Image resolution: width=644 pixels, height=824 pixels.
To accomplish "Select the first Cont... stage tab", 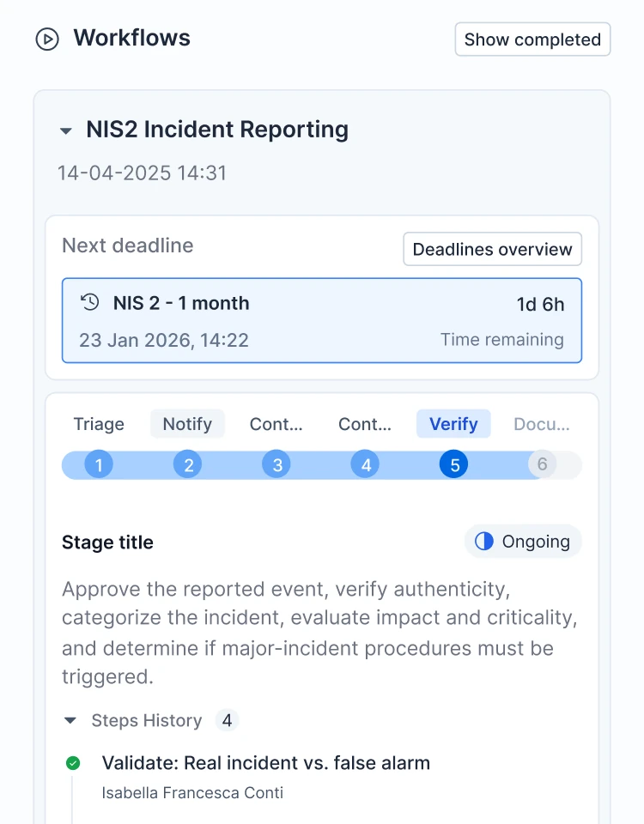I will pos(276,424).
